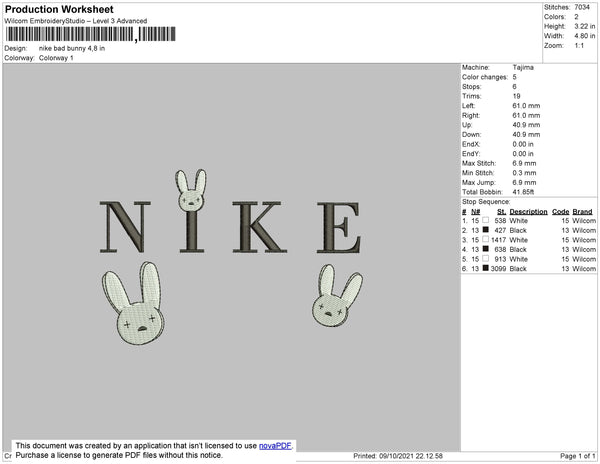Click the novaPDF hyperlink
The image size is (600, 464).
[275, 446]
